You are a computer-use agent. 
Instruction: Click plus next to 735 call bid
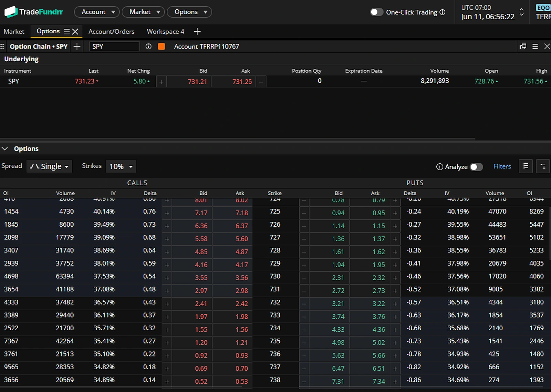(x=167, y=342)
